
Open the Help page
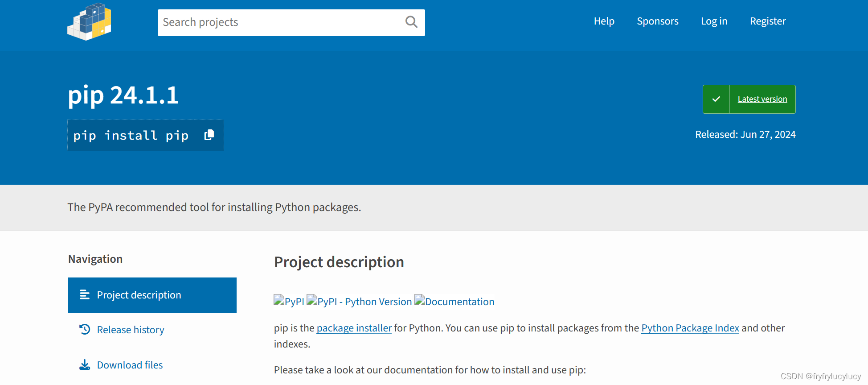604,21
